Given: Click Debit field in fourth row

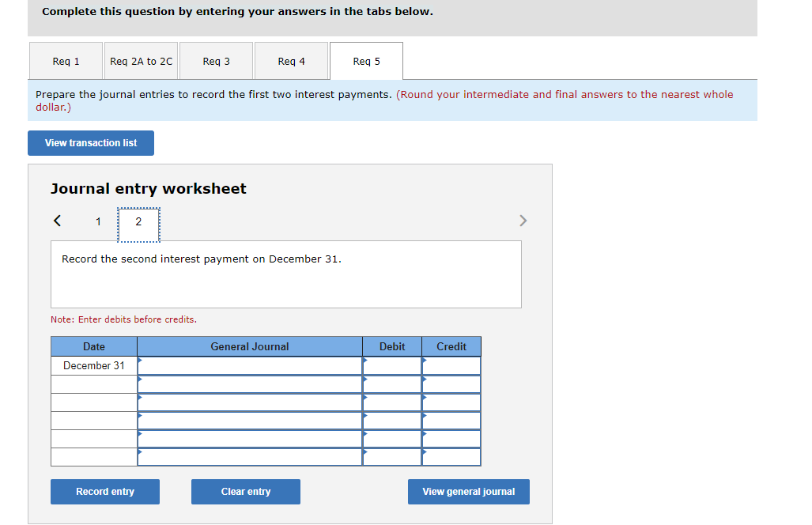Looking at the screenshot, I should [x=392, y=421].
